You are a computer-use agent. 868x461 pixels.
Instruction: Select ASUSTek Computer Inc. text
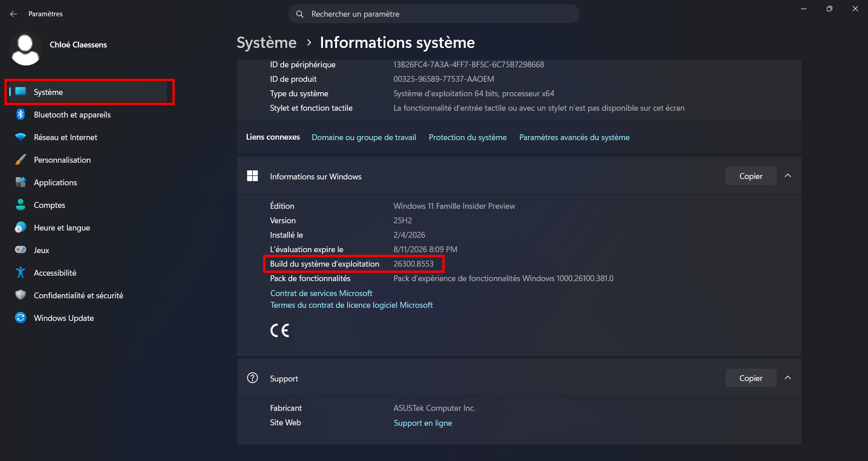pyautogui.click(x=434, y=408)
